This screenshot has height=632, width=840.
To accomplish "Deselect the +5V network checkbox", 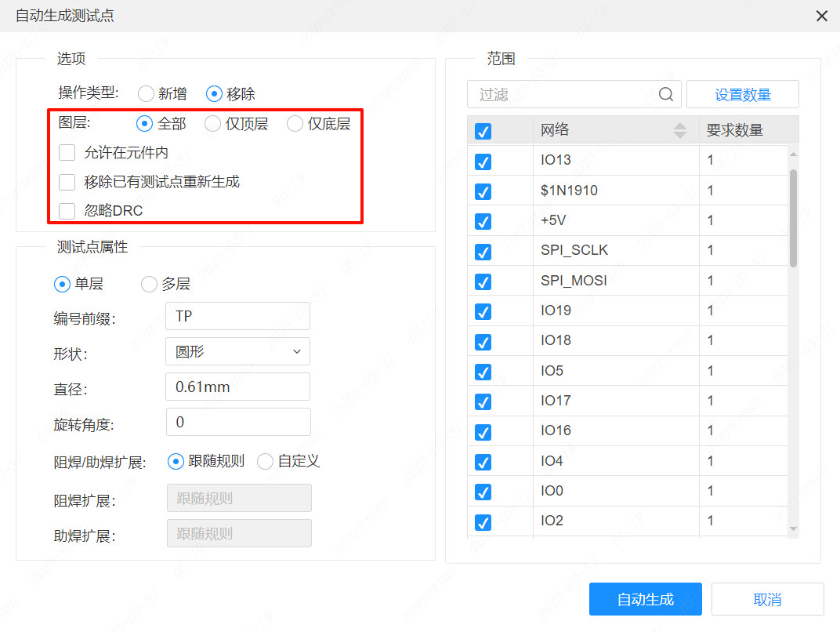I will pyautogui.click(x=483, y=221).
